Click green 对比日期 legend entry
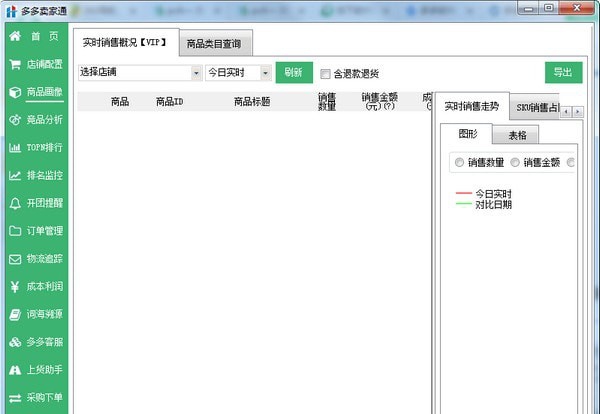 (x=484, y=204)
